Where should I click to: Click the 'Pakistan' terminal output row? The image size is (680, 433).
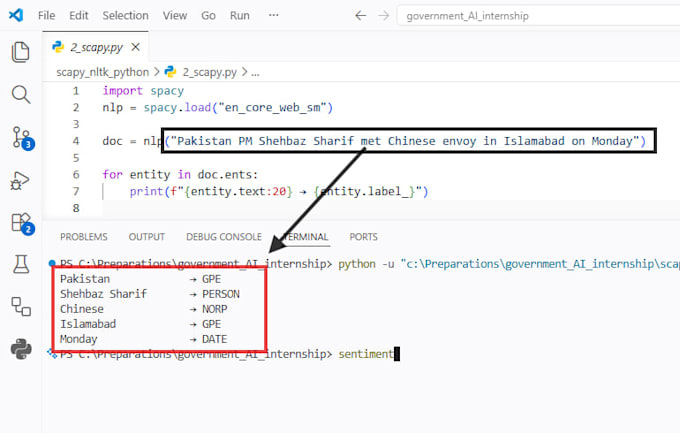[141, 279]
